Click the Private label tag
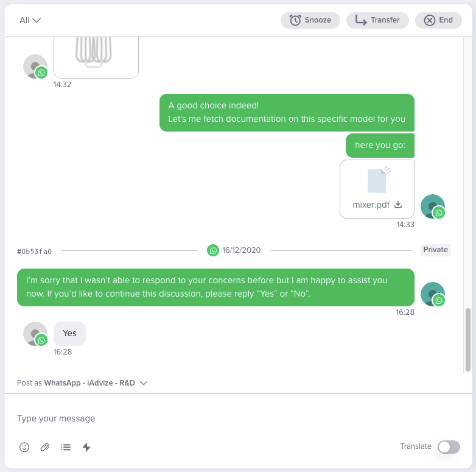The image size is (476, 472). coord(436,250)
